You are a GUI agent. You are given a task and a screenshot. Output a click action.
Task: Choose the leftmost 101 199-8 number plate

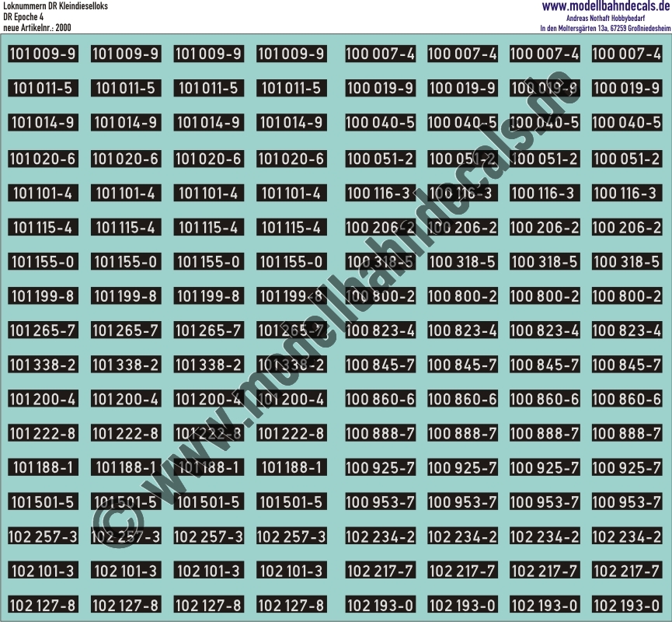pyautogui.click(x=43, y=296)
